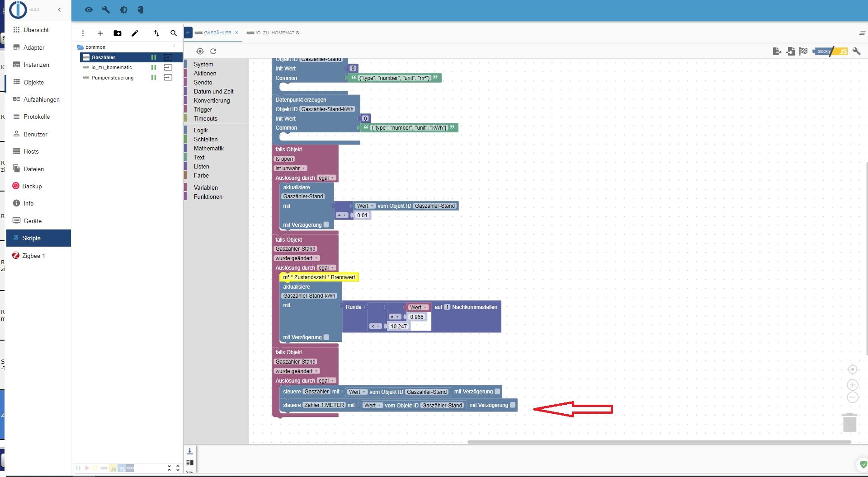868x477 pixels.
Task: Open 'egal' dropdown in the Is open trigger
Action: click(x=326, y=178)
